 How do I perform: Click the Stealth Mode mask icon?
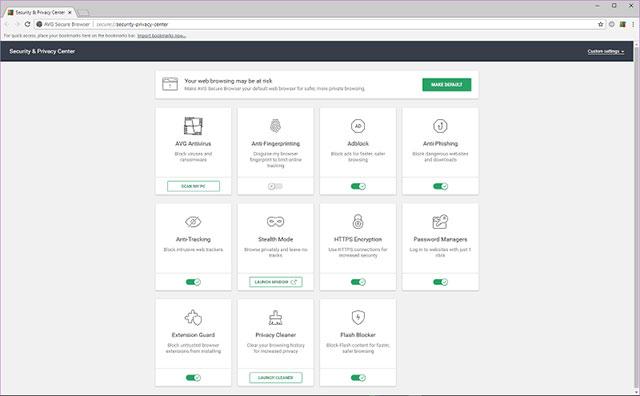point(276,222)
